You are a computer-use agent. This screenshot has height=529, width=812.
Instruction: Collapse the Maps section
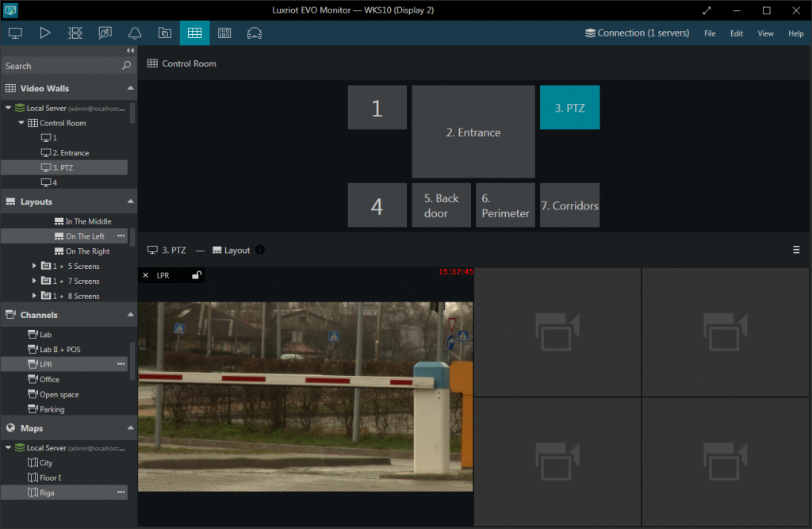131,427
